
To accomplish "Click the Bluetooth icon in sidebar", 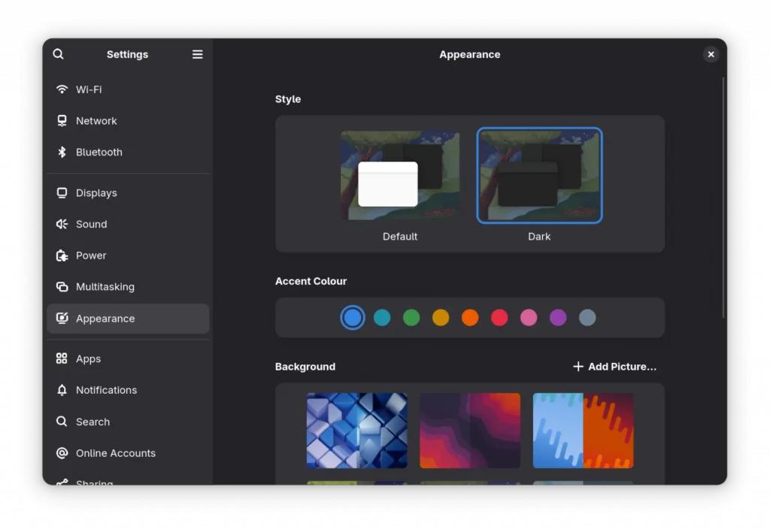I will pos(62,152).
